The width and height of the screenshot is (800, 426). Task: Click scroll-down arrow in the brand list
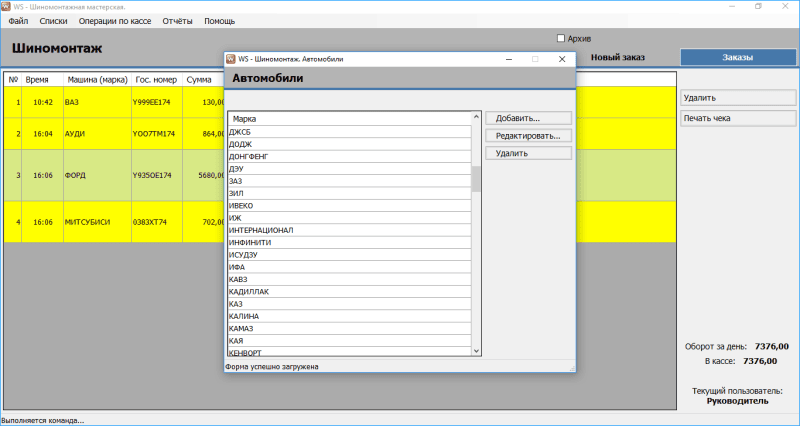[477, 350]
